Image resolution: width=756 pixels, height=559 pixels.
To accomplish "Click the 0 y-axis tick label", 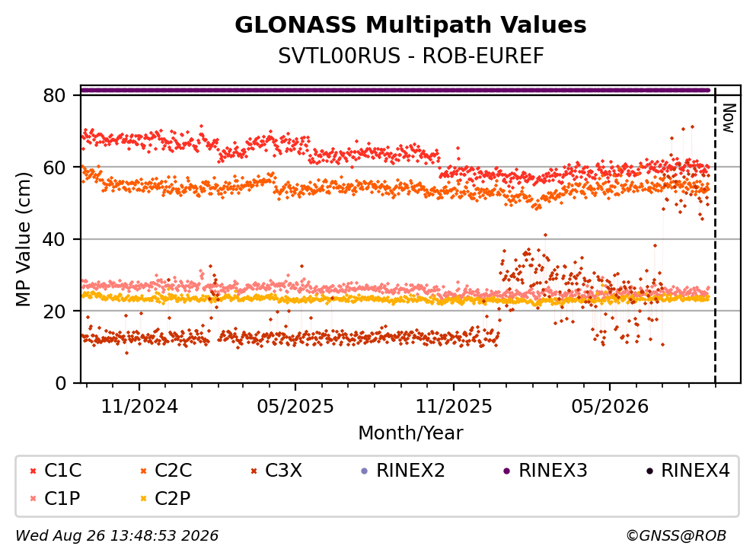I will click(x=60, y=383).
